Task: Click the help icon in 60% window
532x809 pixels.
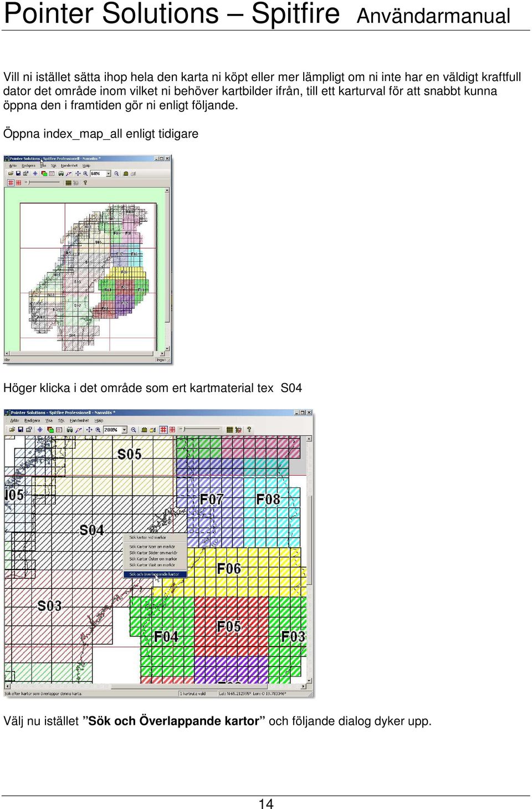Action: (x=85, y=182)
